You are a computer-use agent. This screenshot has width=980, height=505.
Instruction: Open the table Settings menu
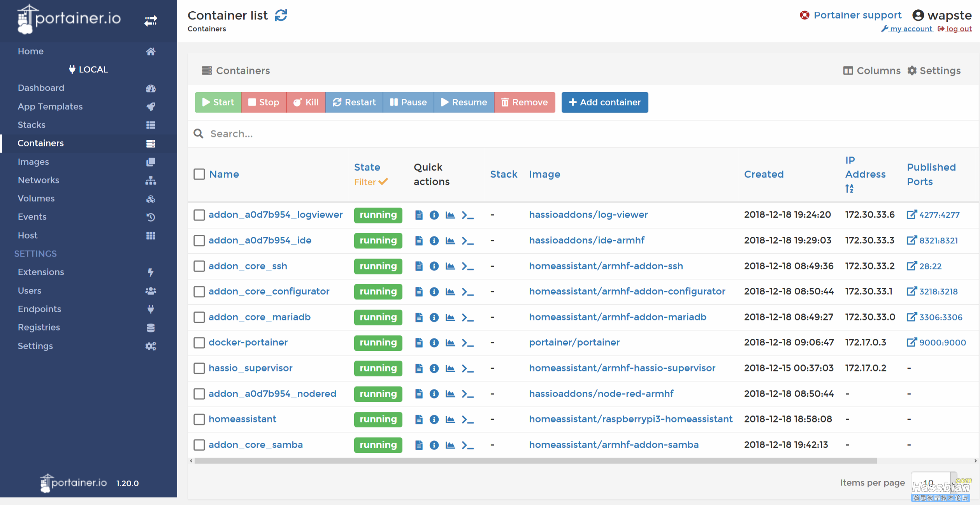coord(934,70)
